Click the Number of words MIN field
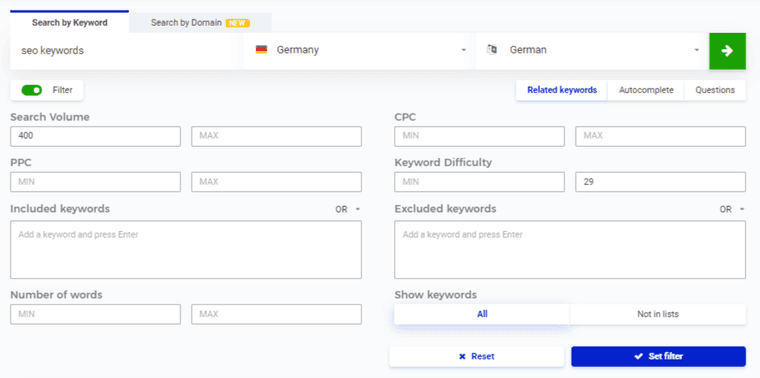The image size is (760, 378). pyautogui.click(x=95, y=314)
